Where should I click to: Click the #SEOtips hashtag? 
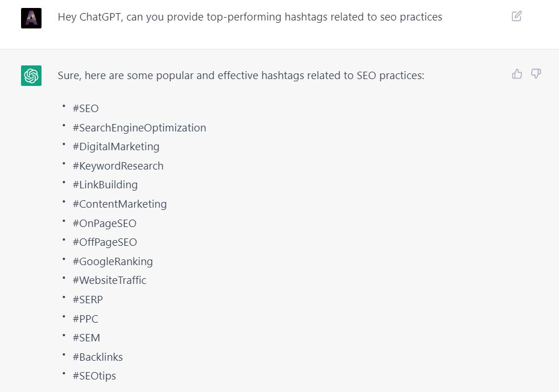[94, 376]
